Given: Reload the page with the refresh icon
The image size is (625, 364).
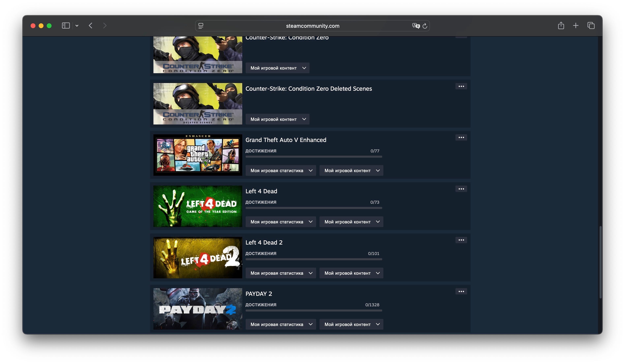Looking at the screenshot, I should pos(425,26).
